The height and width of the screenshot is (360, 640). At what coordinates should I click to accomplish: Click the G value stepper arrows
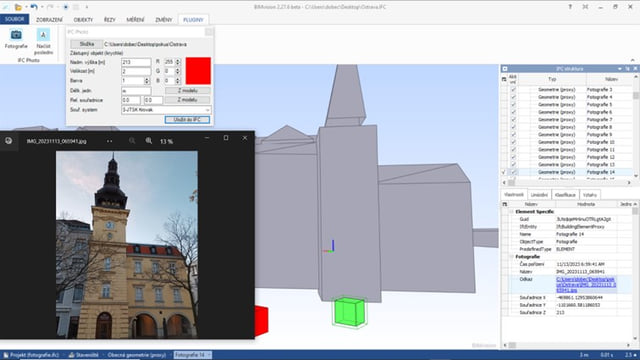(x=178, y=71)
